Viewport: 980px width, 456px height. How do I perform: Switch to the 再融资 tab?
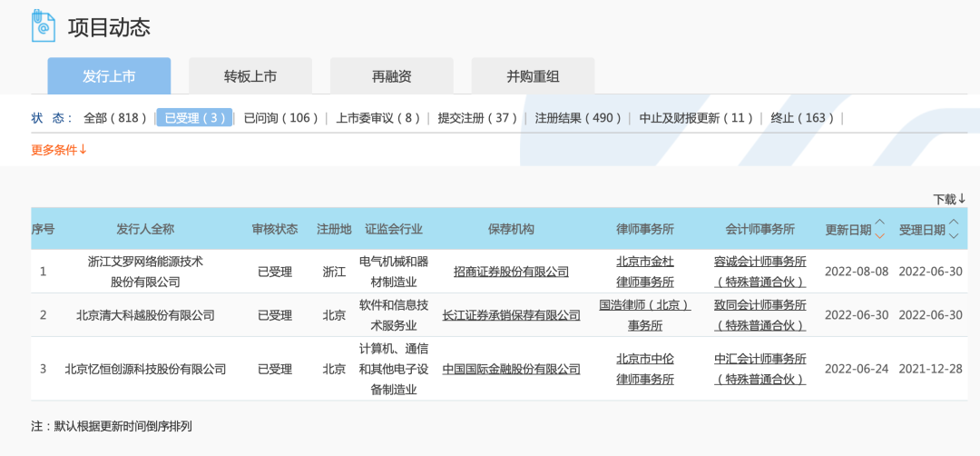(x=392, y=76)
